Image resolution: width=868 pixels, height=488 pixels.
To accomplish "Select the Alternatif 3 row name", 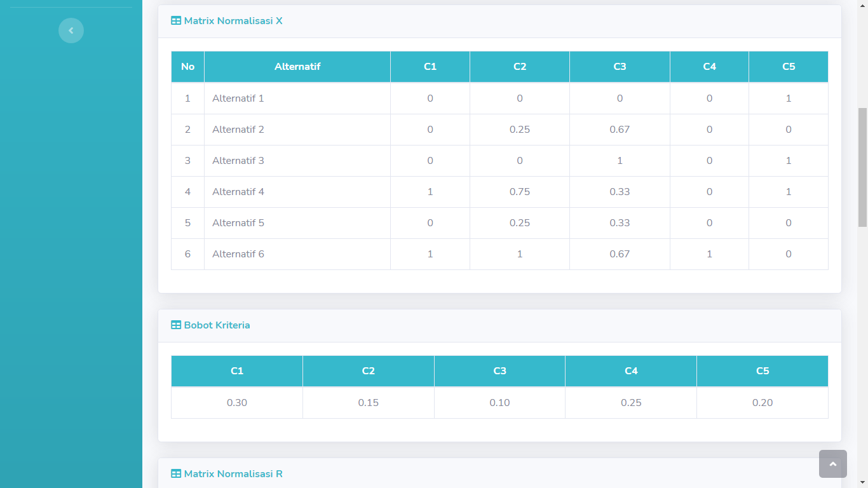I will (238, 161).
